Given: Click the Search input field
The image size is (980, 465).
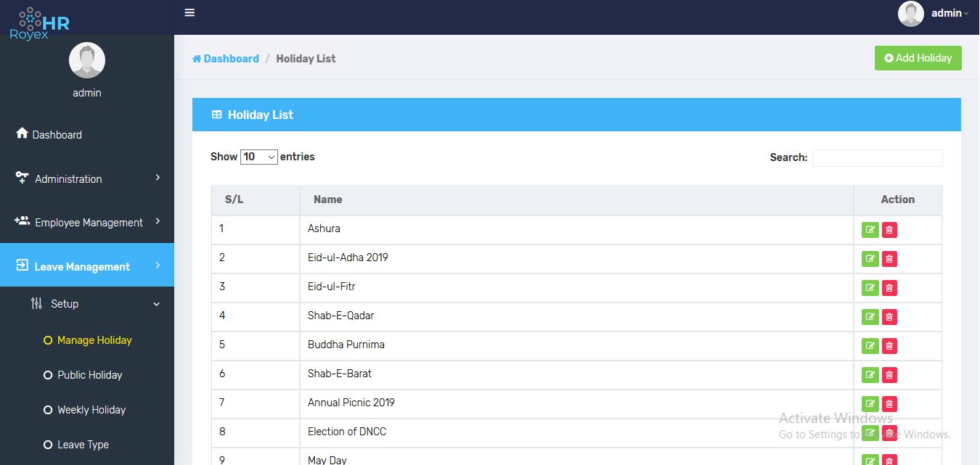Looking at the screenshot, I should (877, 157).
